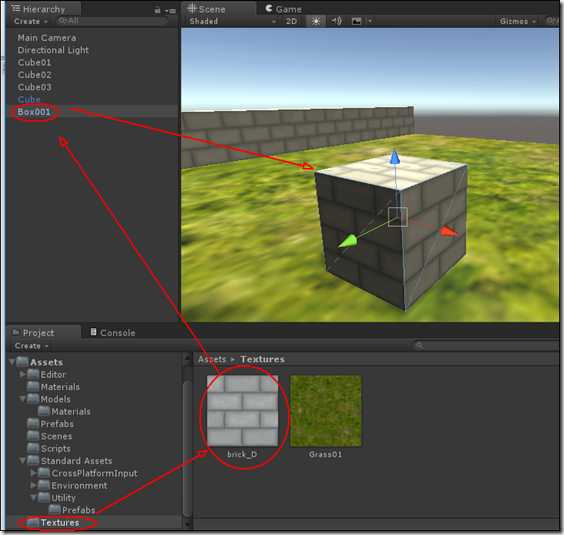Collapse the Assets root folder
The width and height of the screenshot is (564, 535).
12,362
